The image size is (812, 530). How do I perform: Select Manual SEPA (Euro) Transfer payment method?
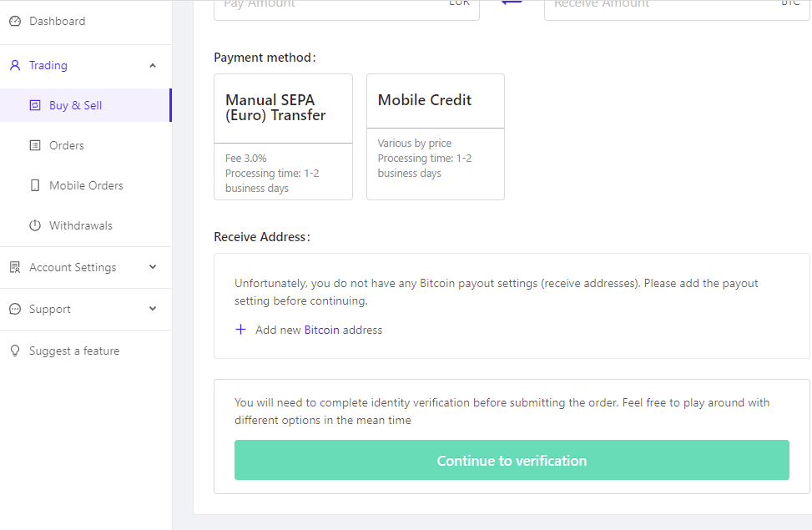pos(283,137)
